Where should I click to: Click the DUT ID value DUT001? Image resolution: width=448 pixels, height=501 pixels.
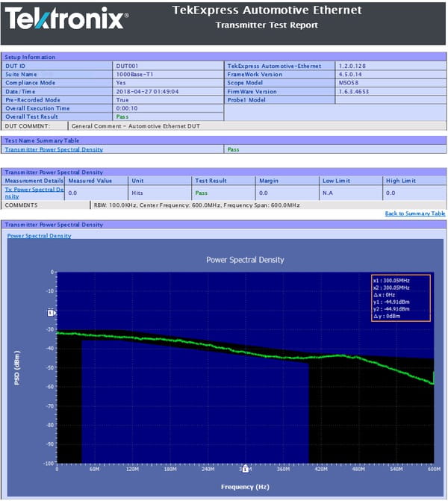click(x=127, y=66)
